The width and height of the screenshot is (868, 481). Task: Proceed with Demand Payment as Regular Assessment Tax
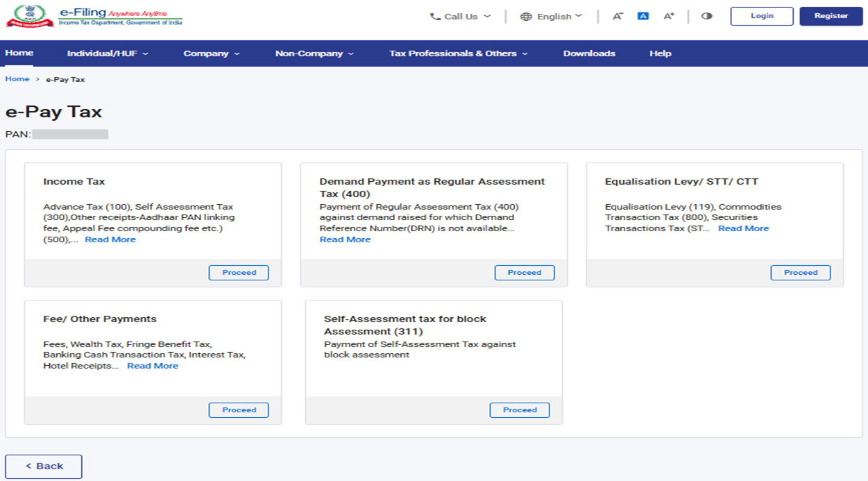pyautogui.click(x=524, y=273)
